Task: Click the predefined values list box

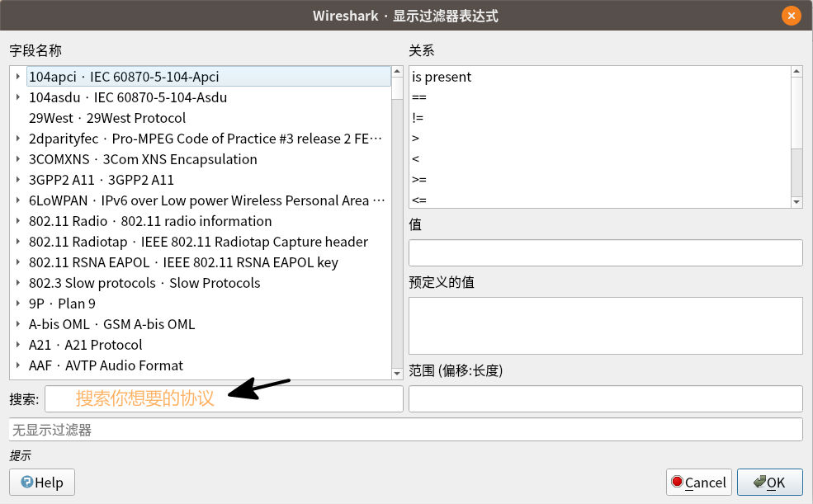Action: (606, 326)
